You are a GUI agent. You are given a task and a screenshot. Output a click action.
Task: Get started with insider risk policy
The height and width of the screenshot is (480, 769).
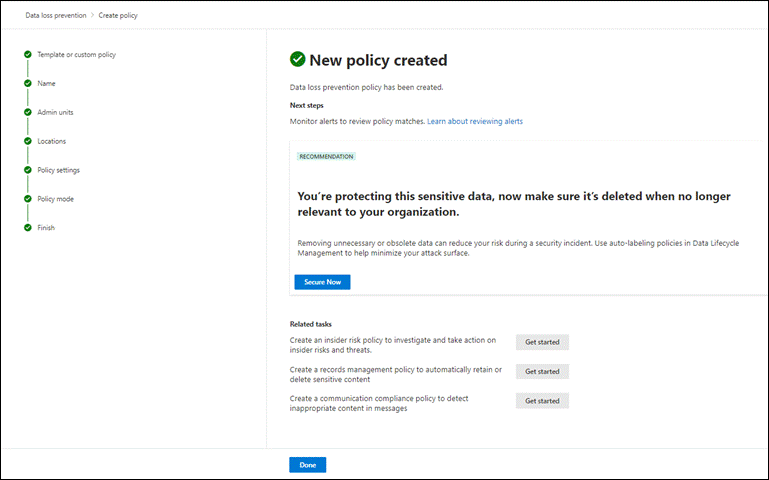[x=542, y=342]
